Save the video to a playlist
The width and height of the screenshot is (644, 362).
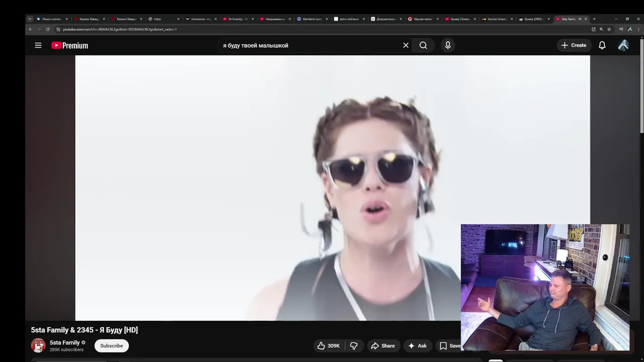[x=449, y=346]
